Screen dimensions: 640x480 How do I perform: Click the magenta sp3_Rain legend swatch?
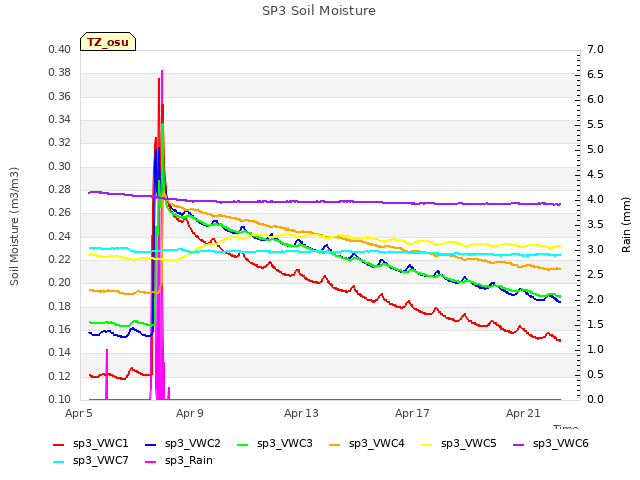click(x=151, y=462)
